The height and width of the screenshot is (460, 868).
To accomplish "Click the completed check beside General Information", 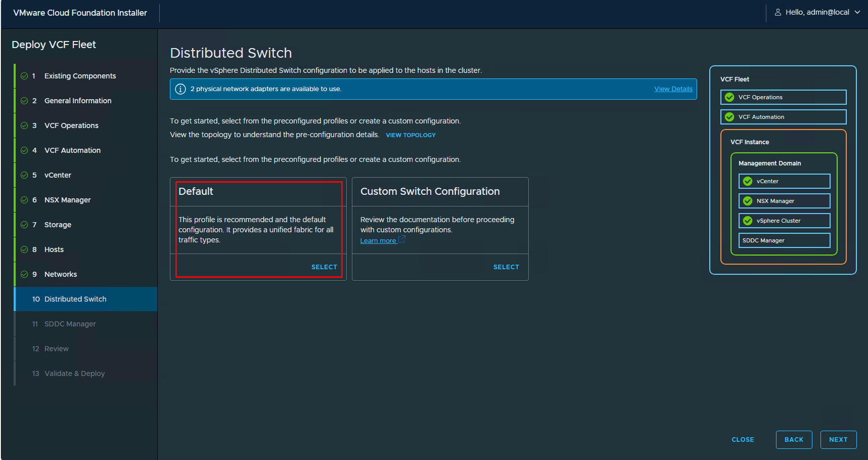I will pyautogui.click(x=24, y=101).
